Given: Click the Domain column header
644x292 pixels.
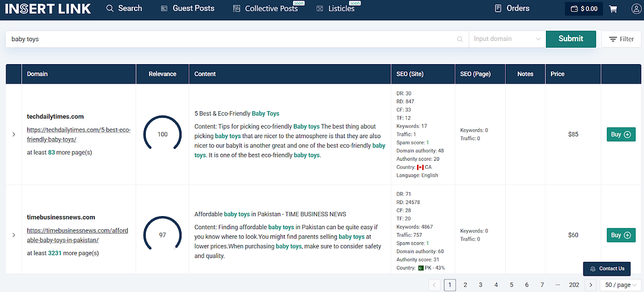Looking at the screenshot, I should [x=79, y=74].
